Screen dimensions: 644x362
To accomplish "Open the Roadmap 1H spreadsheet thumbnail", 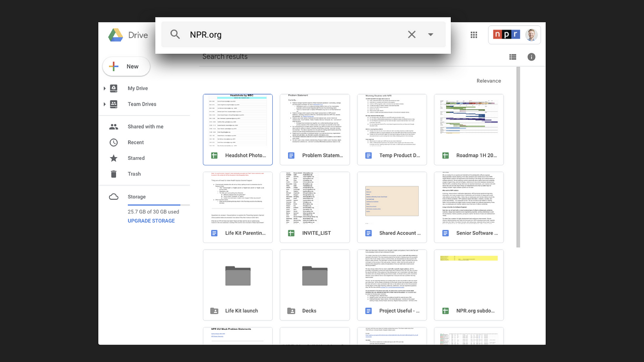I will pos(469,120).
